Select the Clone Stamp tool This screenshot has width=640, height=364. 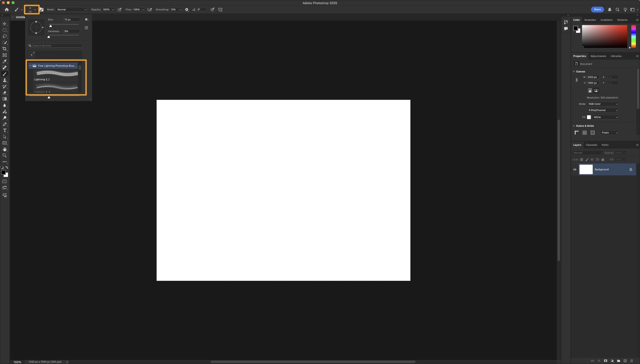coord(4,80)
